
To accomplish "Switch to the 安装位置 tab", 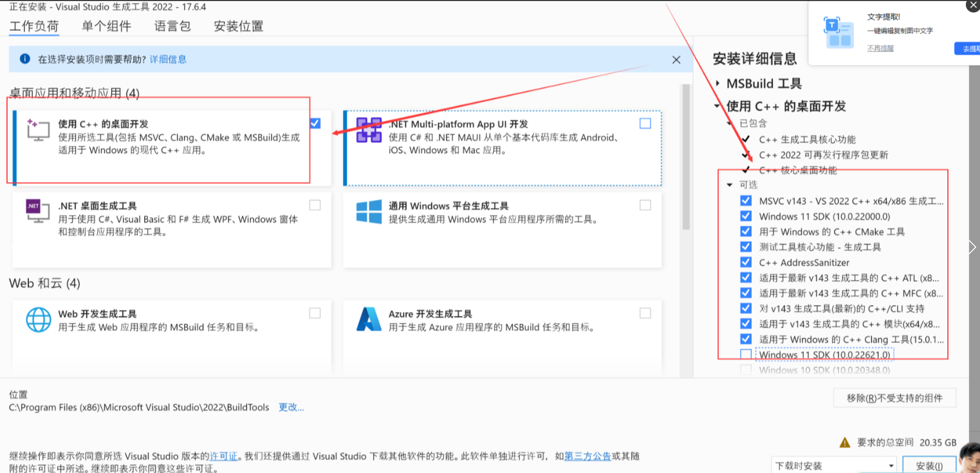I will coord(239,26).
